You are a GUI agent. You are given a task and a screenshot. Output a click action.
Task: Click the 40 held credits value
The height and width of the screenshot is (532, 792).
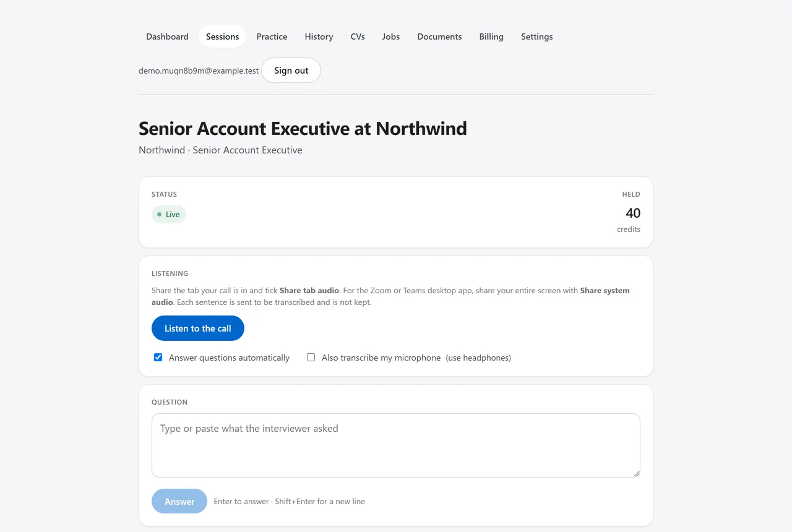pyautogui.click(x=633, y=213)
